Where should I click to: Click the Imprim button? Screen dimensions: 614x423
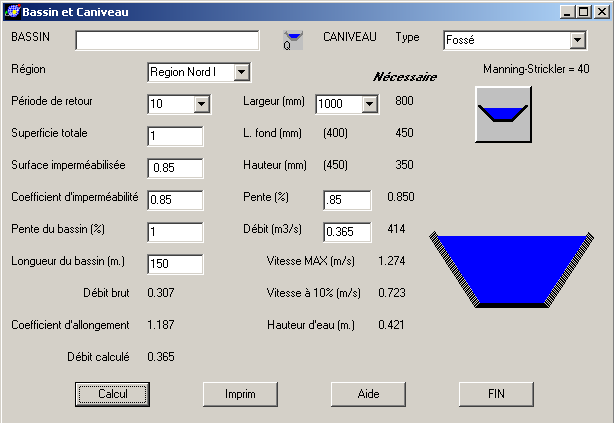click(240, 394)
